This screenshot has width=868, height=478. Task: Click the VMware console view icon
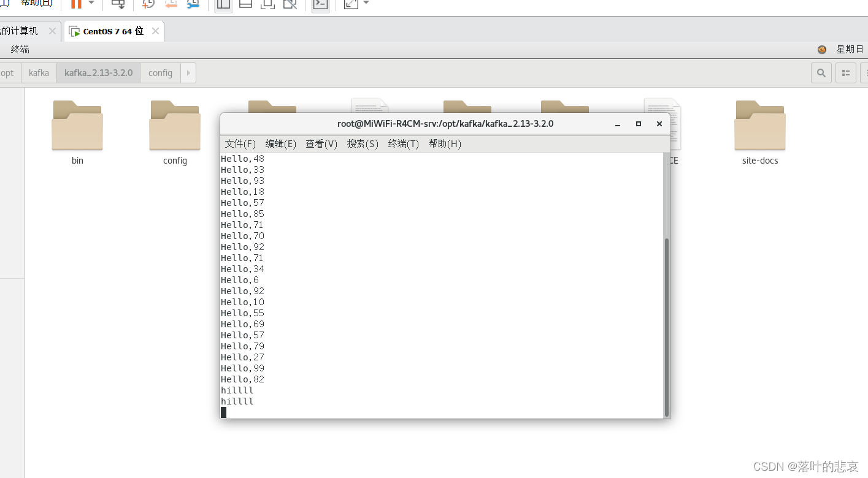[x=320, y=4]
